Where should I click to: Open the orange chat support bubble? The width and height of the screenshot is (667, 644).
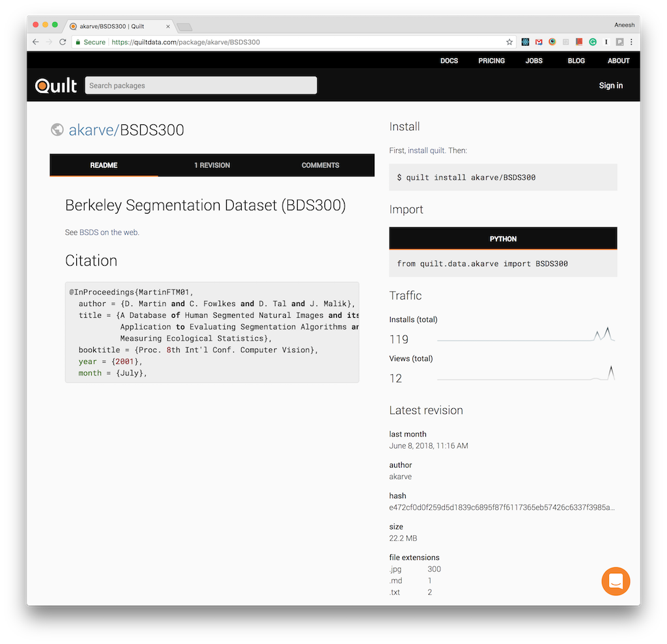tap(616, 581)
